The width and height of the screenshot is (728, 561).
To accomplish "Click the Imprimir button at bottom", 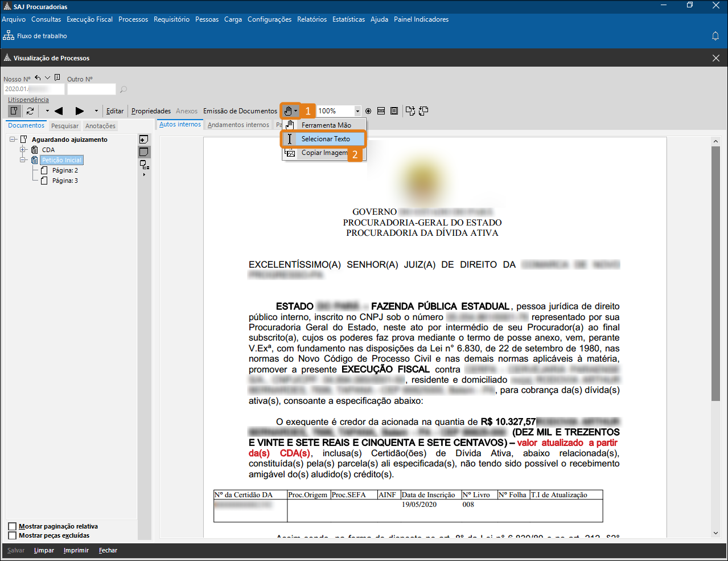I will coord(76,550).
